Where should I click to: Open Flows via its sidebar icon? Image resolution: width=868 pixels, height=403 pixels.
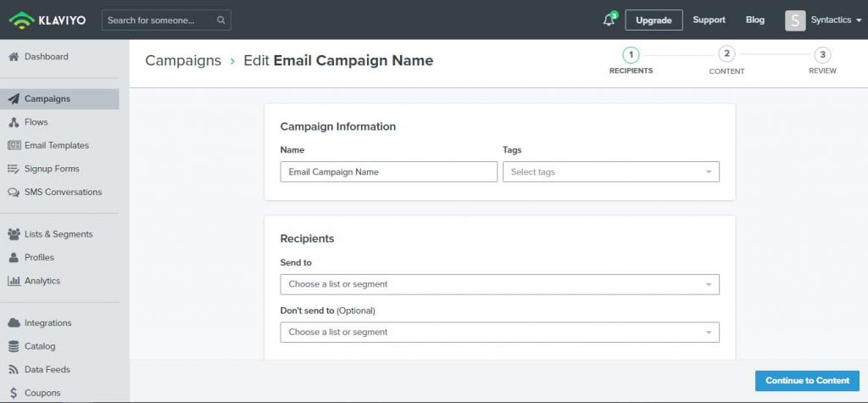(x=14, y=122)
